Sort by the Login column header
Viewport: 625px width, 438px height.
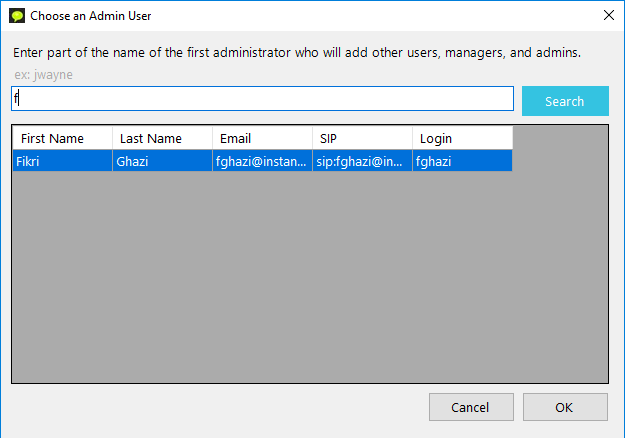point(462,138)
